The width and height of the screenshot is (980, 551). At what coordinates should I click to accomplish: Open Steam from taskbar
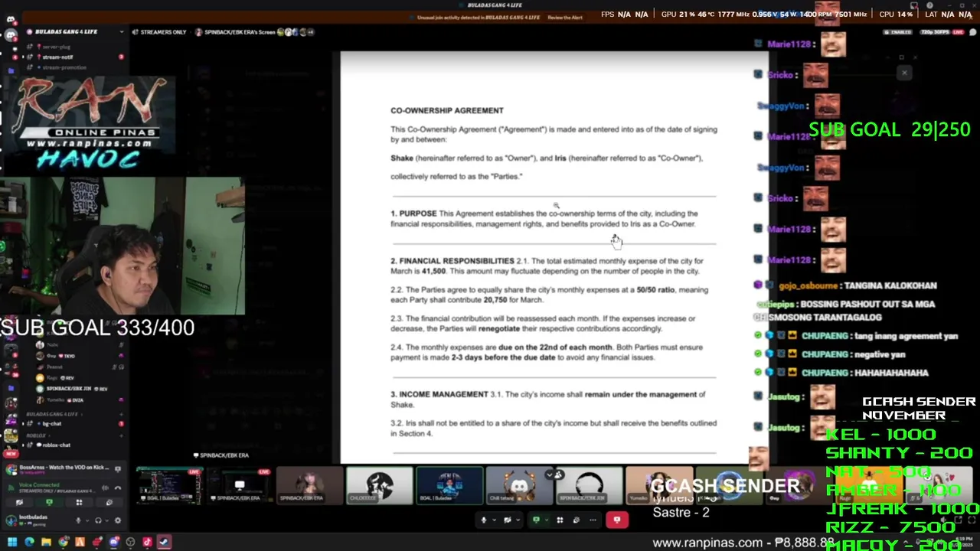coord(164,543)
